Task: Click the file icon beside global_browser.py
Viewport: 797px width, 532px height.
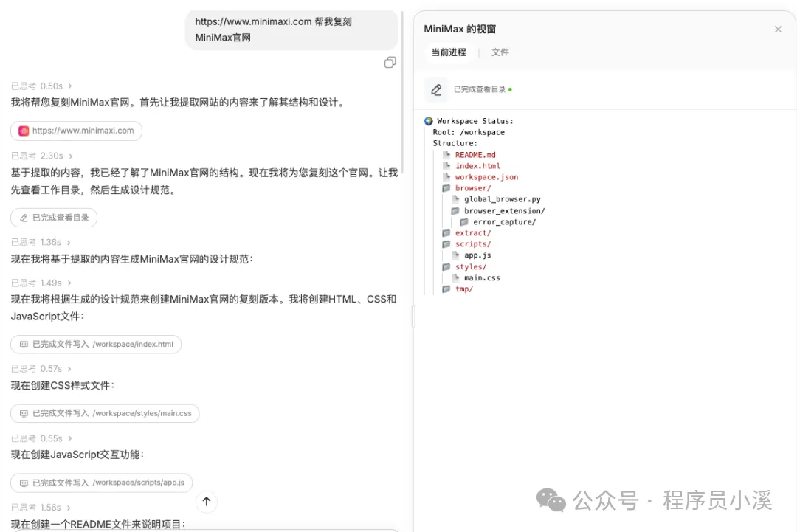Action: click(455, 199)
